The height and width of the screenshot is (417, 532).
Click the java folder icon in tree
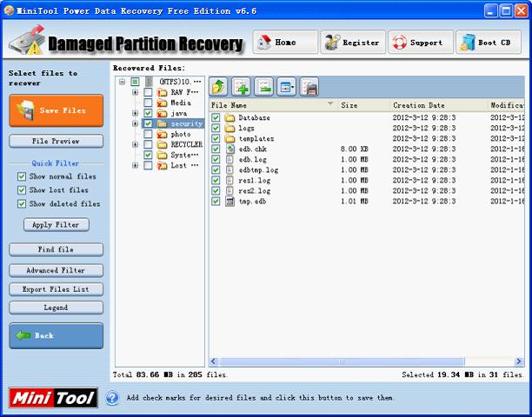pyautogui.click(x=162, y=113)
